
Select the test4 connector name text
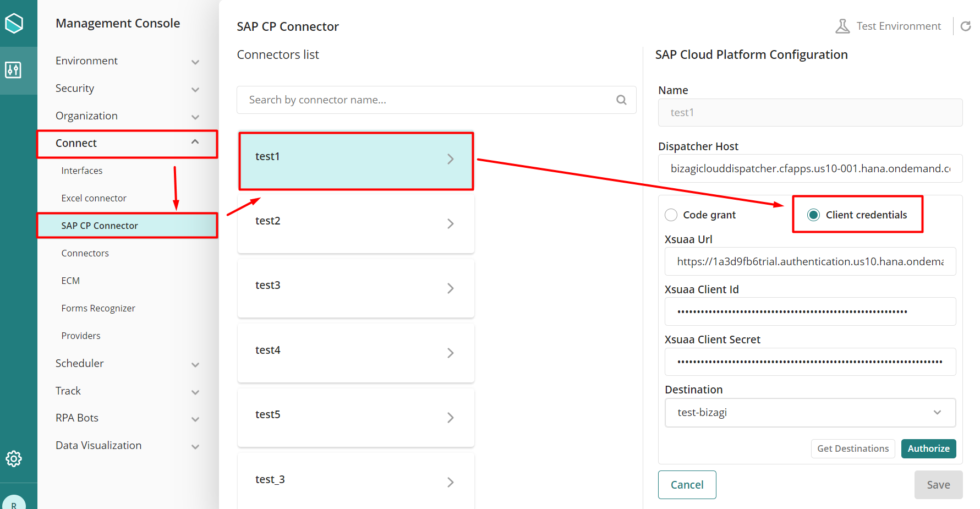268,350
